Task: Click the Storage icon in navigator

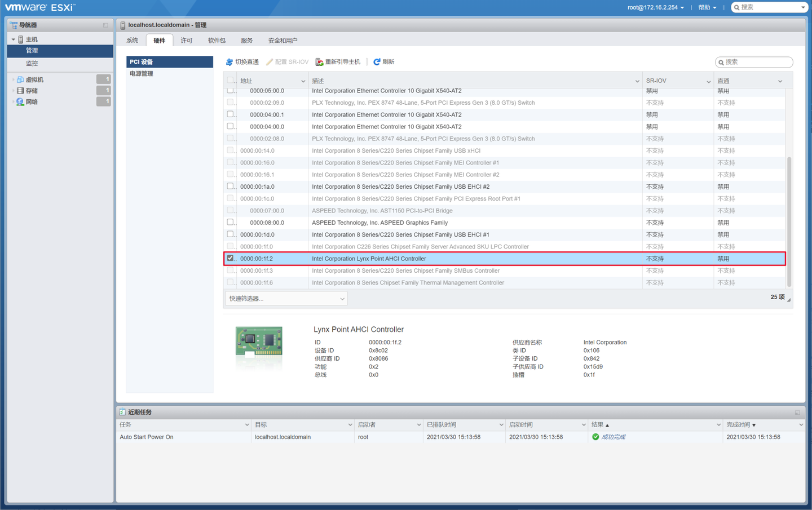Action: pyautogui.click(x=20, y=91)
